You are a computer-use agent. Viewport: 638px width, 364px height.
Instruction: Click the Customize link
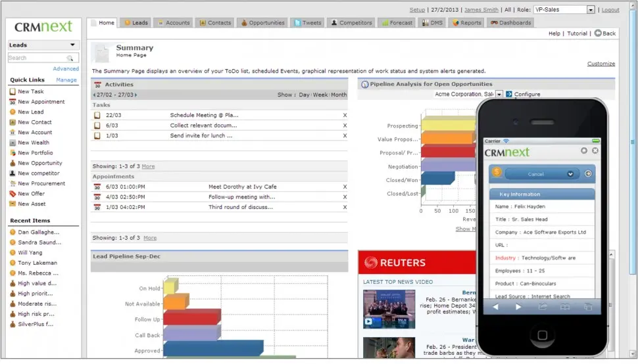click(x=601, y=64)
